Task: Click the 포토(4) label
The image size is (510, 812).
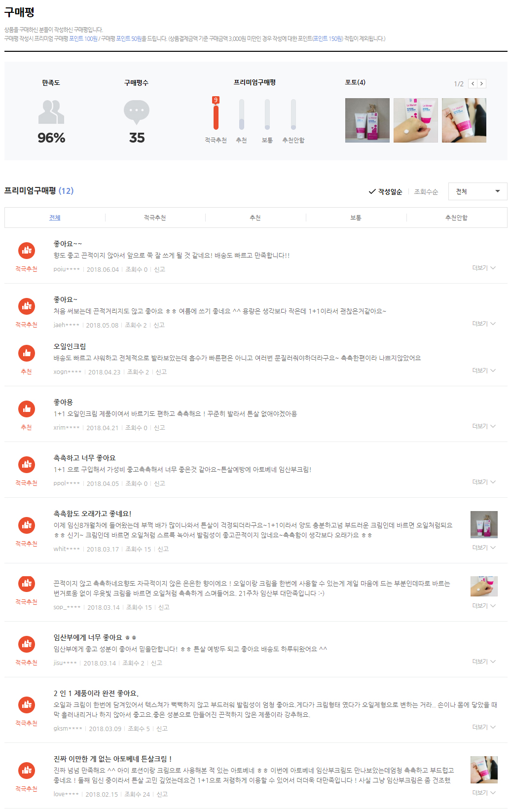Action: [x=355, y=82]
